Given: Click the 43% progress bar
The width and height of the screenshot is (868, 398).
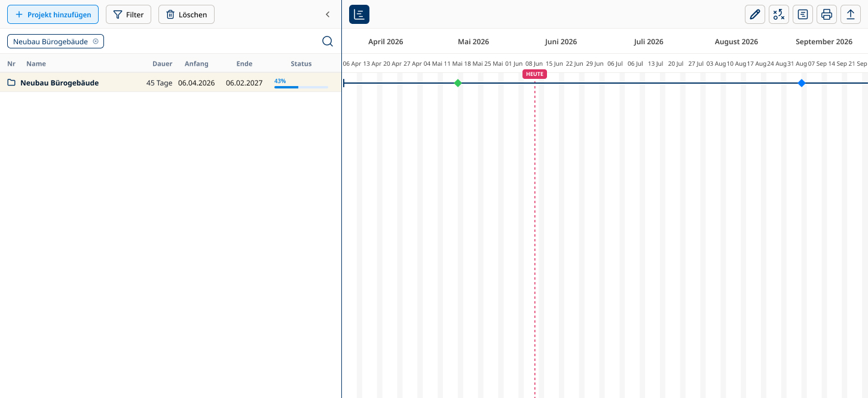Looking at the screenshot, I should tap(301, 87).
